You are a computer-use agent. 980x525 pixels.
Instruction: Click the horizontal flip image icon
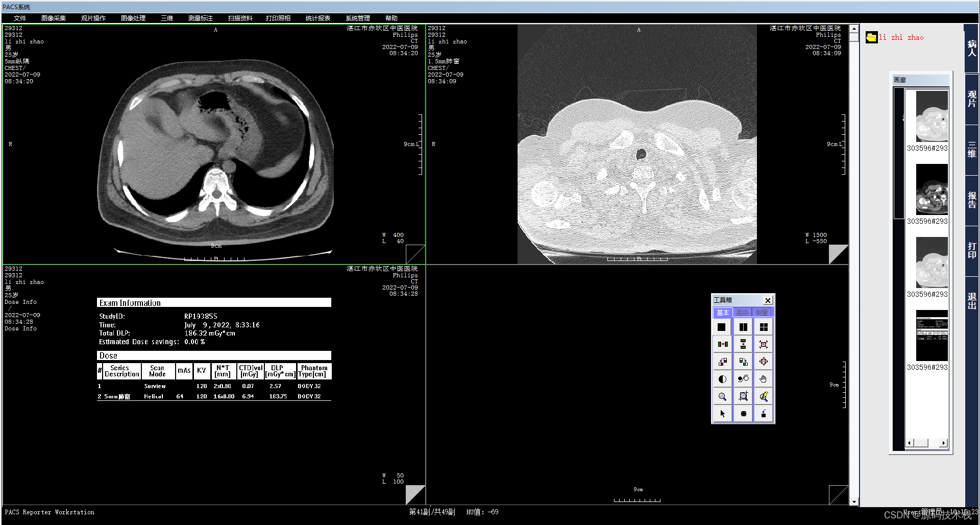point(722,344)
